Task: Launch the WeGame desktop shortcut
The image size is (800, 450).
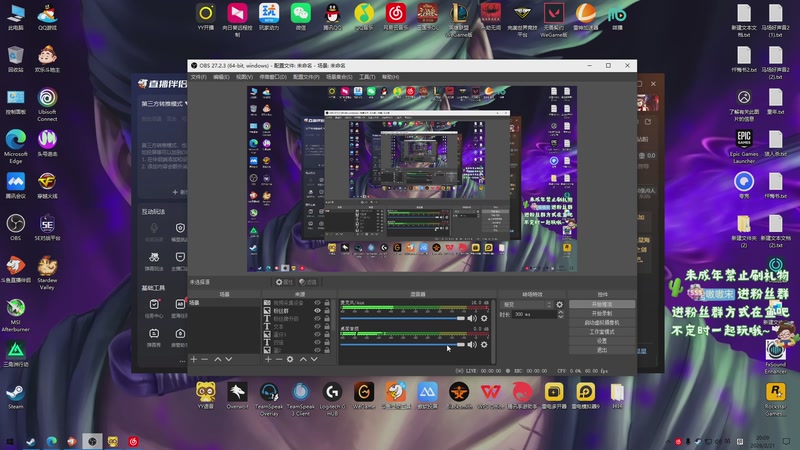Action: (x=364, y=396)
